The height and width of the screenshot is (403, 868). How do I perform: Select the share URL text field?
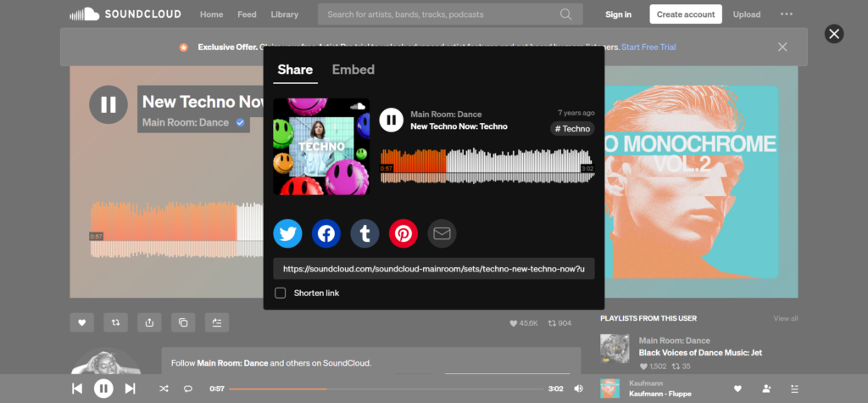433,268
